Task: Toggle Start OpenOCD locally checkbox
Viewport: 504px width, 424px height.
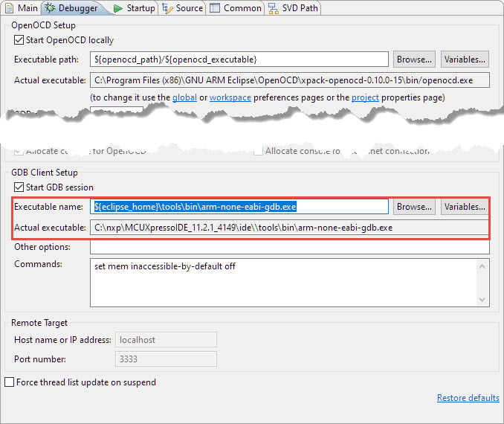Action: pos(19,40)
